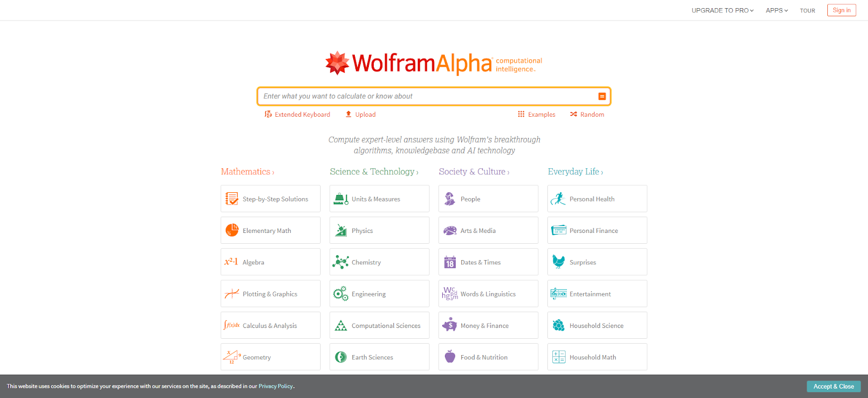Open the Step-by-Step Solutions label
The image size is (868, 398).
tap(276, 199)
